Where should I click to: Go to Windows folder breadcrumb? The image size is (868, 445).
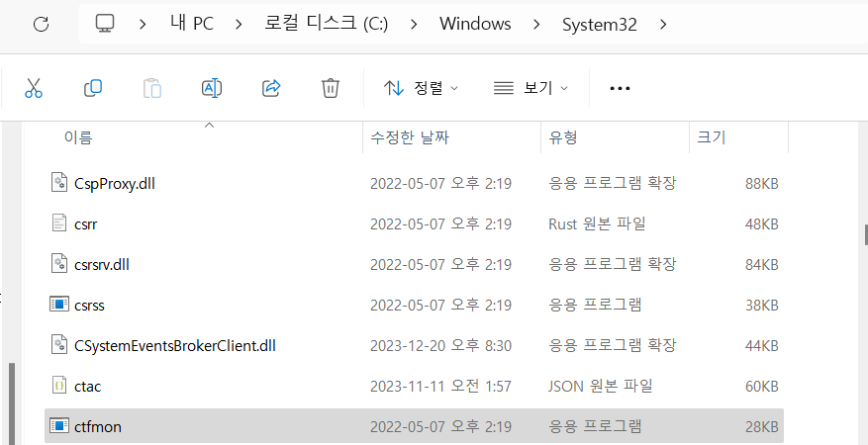[475, 25]
